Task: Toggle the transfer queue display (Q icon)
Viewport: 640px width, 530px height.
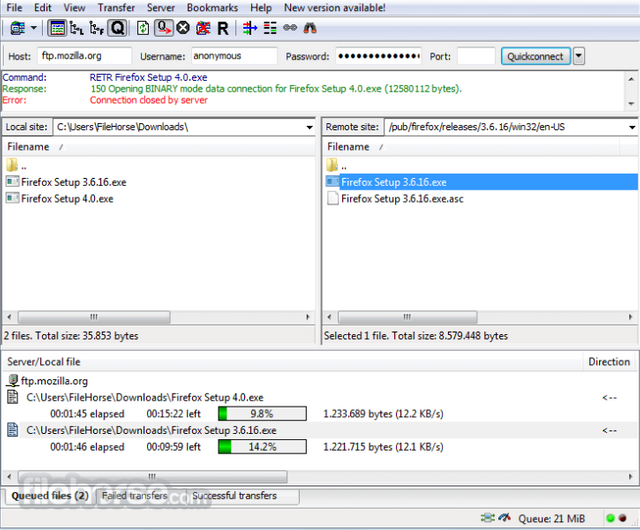Action: [x=118, y=28]
